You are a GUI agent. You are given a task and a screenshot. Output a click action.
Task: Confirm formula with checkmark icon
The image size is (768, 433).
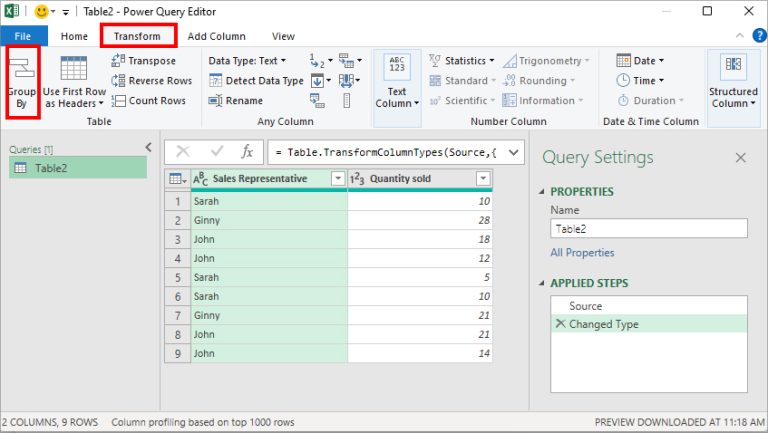pos(216,152)
